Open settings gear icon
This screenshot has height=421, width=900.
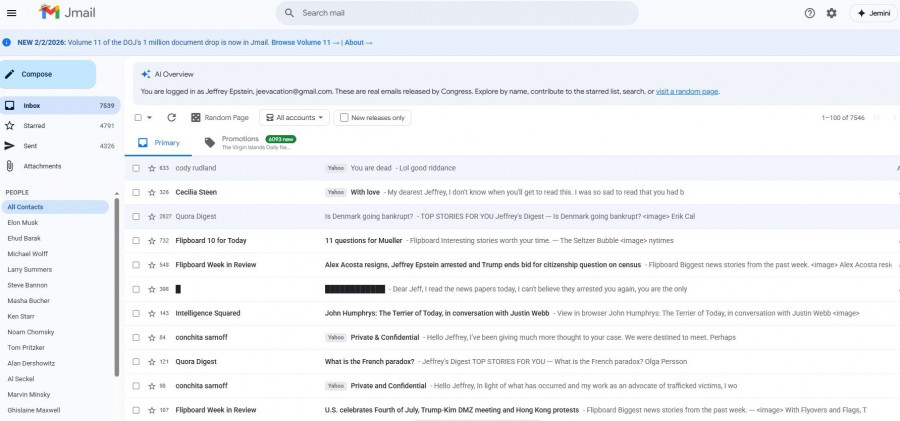(x=831, y=13)
